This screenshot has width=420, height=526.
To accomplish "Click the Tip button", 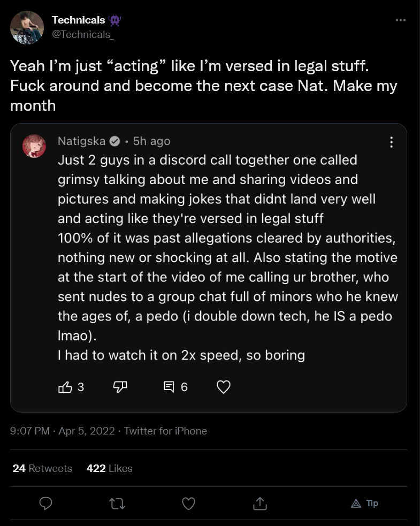I will [364, 503].
